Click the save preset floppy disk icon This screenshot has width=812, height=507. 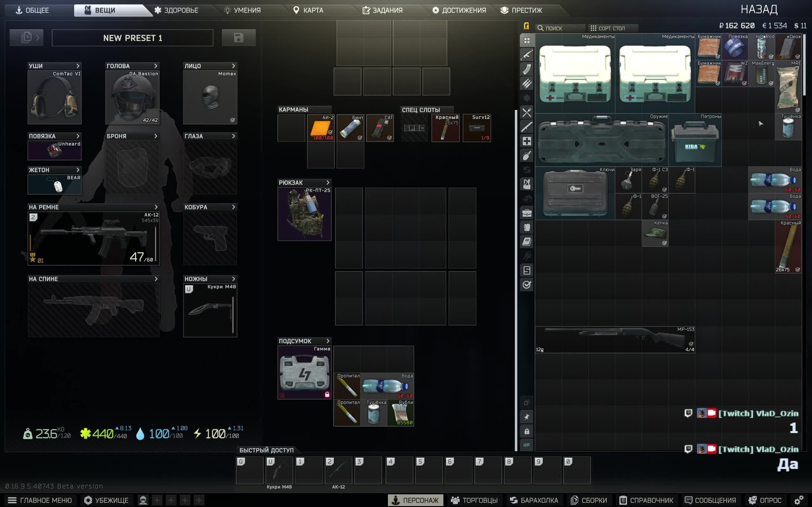click(239, 38)
